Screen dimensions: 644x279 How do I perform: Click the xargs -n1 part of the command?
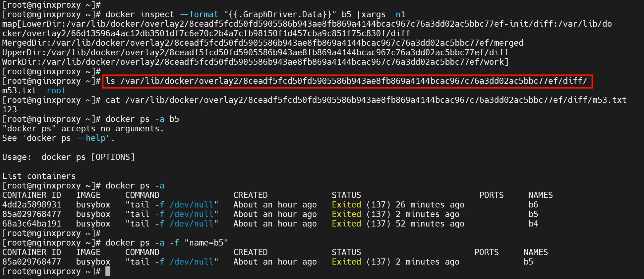pyautogui.click(x=383, y=14)
